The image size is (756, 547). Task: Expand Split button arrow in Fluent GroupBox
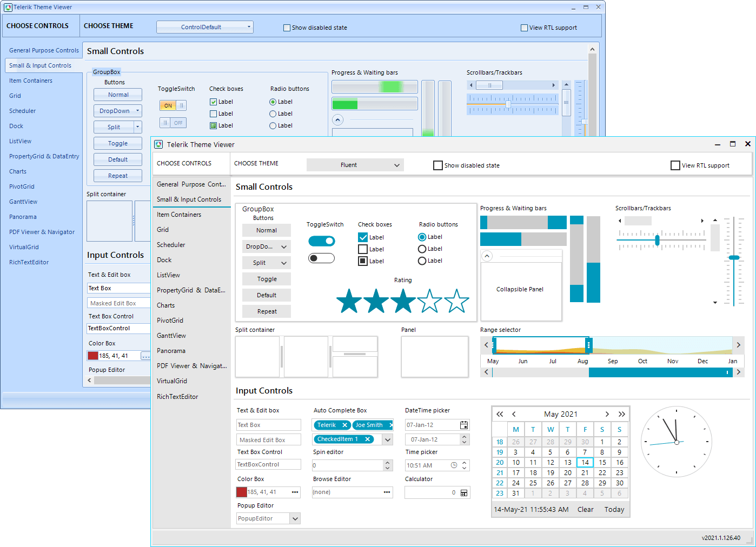284,263
